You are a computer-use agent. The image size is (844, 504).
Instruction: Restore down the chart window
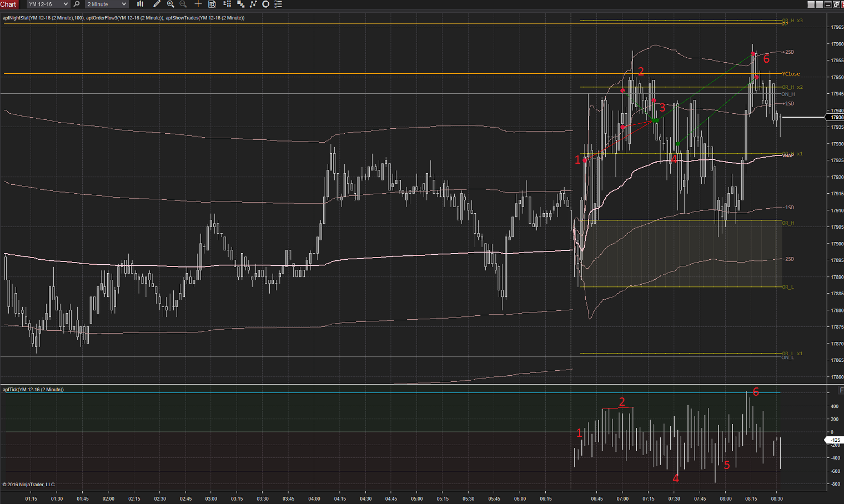[836, 4]
